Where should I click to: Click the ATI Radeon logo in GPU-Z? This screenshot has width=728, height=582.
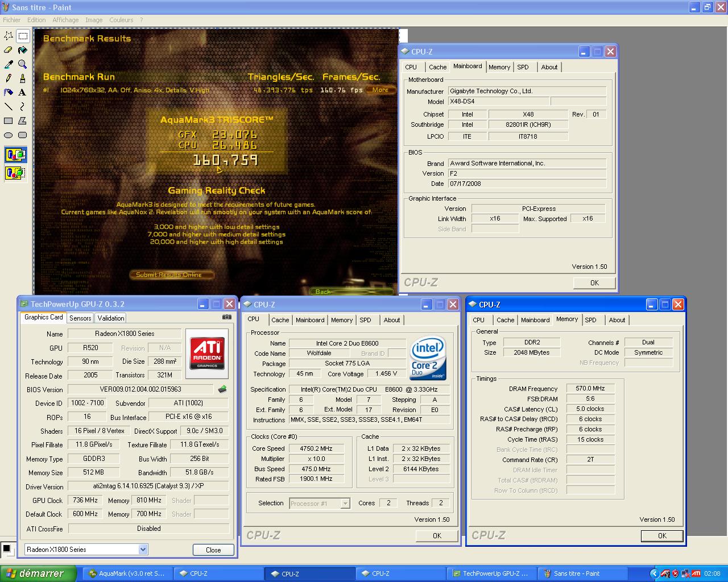pyautogui.click(x=207, y=354)
